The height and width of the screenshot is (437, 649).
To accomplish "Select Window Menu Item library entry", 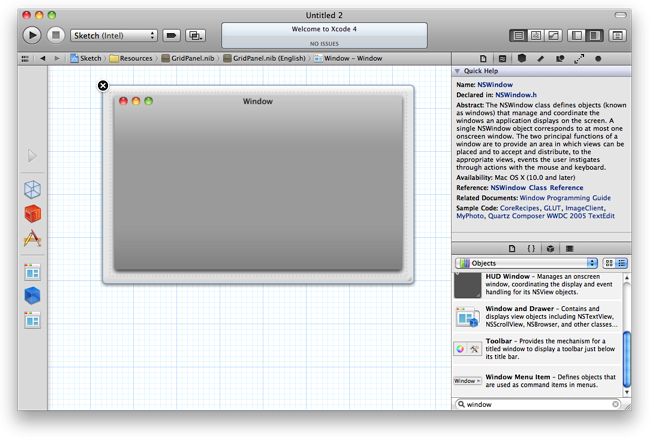I will (537, 381).
